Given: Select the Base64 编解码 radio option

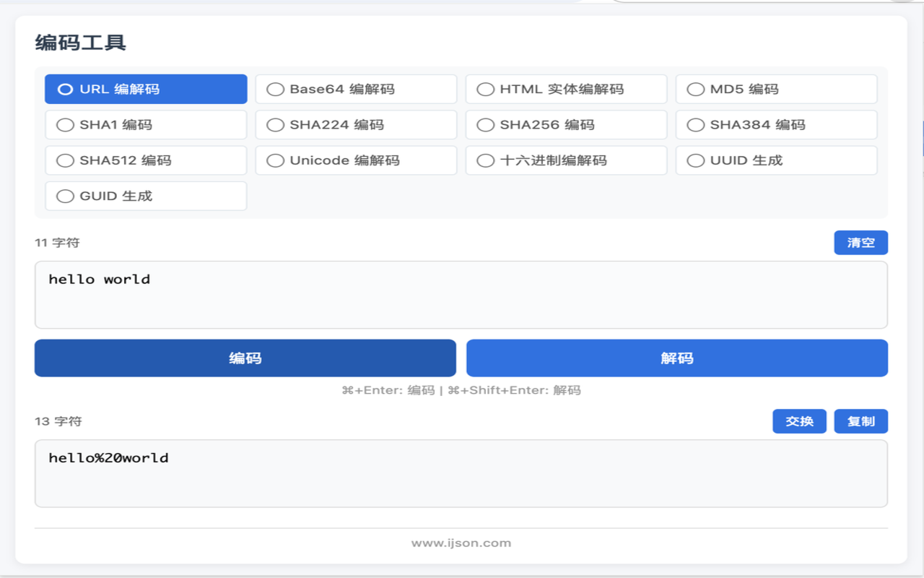Looking at the screenshot, I should 356,90.
